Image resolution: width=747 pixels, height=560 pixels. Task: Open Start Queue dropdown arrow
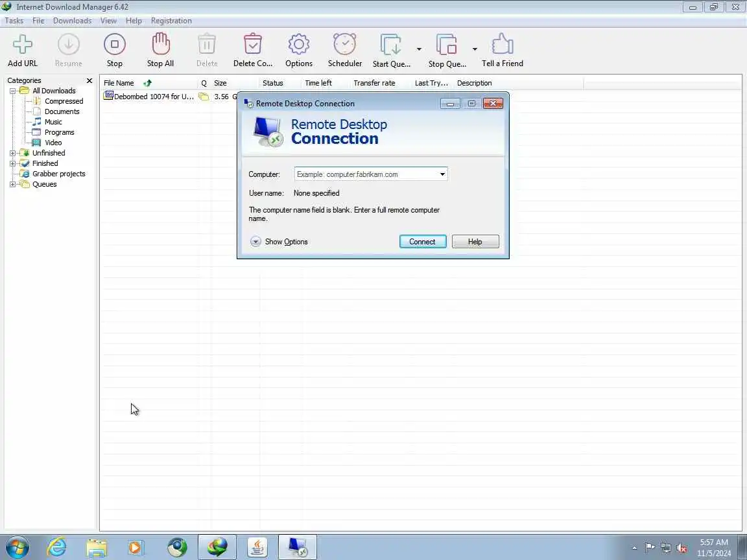tap(419, 49)
